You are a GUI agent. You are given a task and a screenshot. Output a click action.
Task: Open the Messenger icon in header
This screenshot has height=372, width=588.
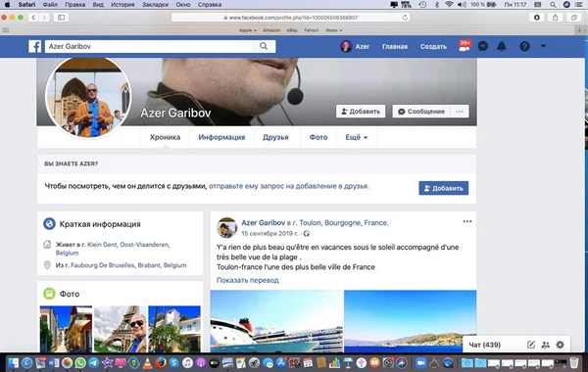click(x=483, y=46)
